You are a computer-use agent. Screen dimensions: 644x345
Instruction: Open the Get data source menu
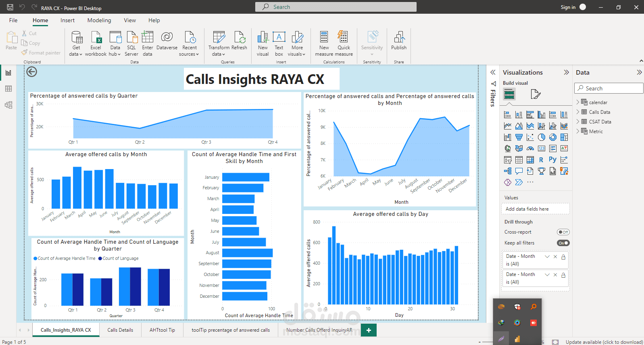(76, 44)
